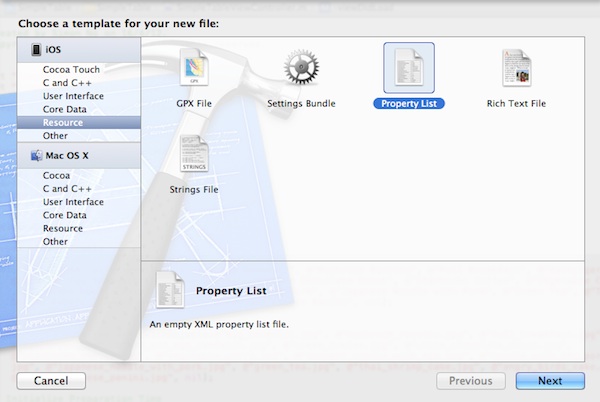Image resolution: width=600 pixels, height=402 pixels.
Task: Select C and C++ under iOS
Action: click(68, 83)
